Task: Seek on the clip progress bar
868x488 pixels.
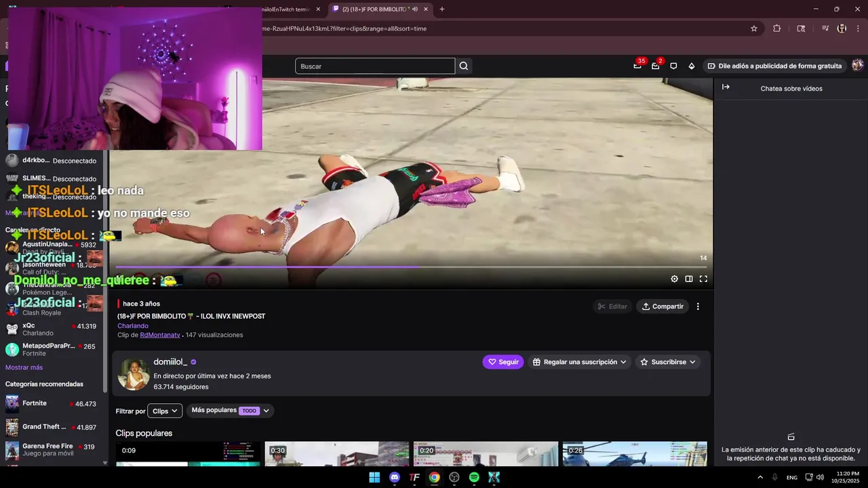Action: pyautogui.click(x=411, y=267)
